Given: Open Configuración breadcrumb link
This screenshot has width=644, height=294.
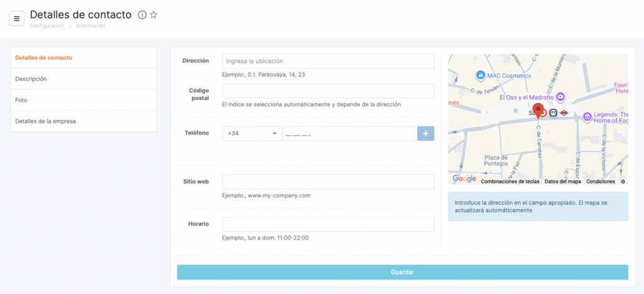Looking at the screenshot, I should click(x=47, y=25).
